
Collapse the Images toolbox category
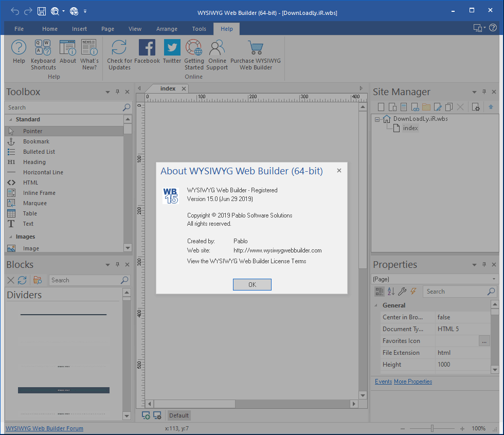pos(10,237)
